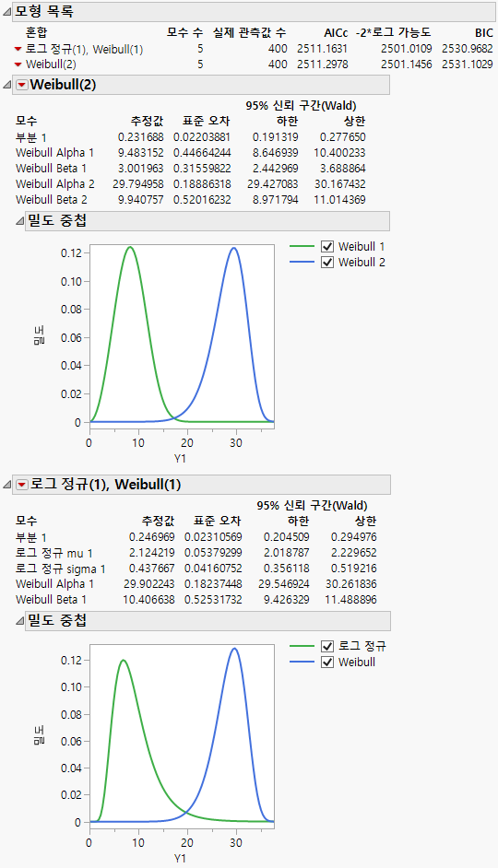Viewport: 498px width, 868px height.
Task: Click the 실제 관측값 수 column header
Action: tap(249, 32)
